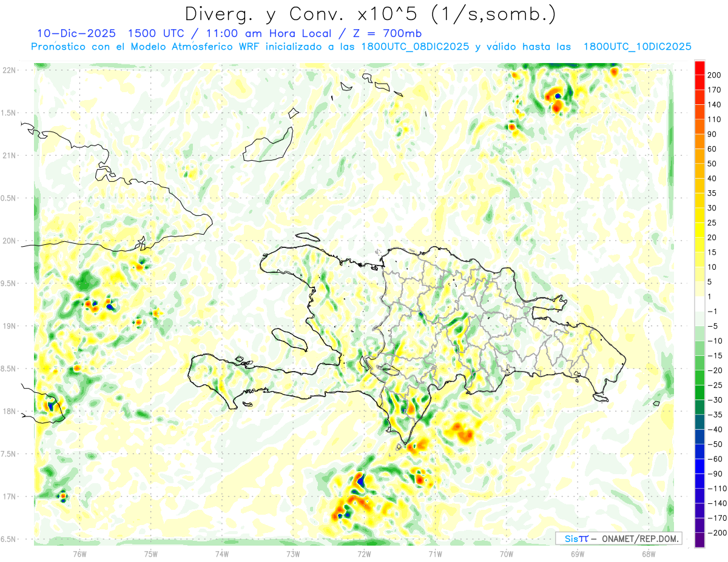
Task: Select the -5 scale value
Action: (713, 326)
